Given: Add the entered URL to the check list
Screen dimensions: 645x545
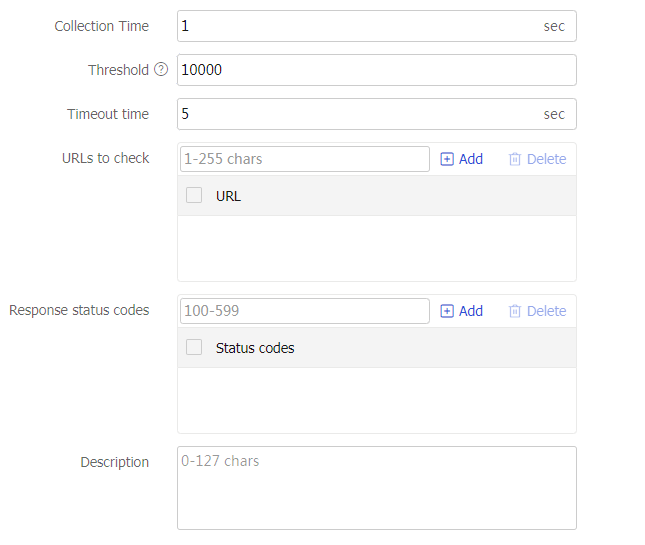Looking at the screenshot, I should click(x=461, y=159).
